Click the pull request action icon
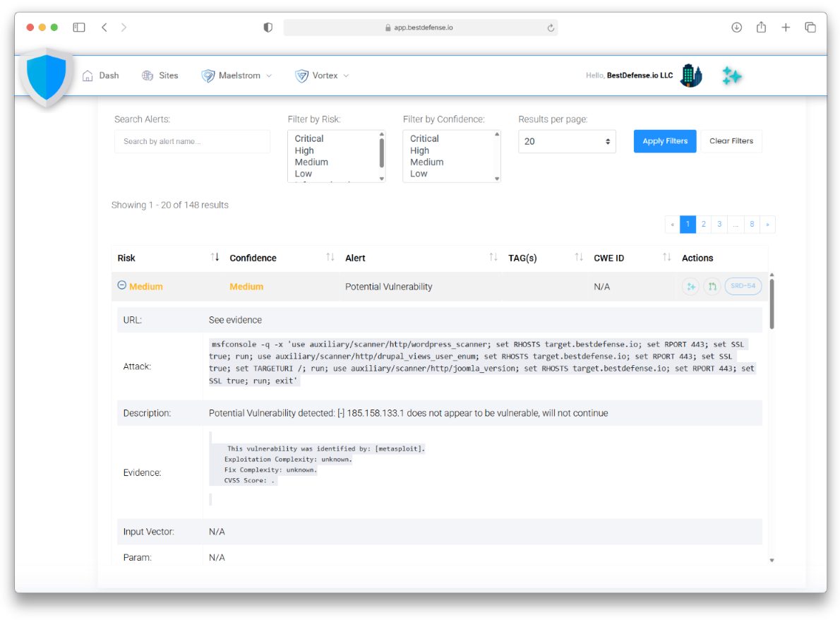Image resolution: width=840 pixels, height=620 pixels. pos(712,287)
